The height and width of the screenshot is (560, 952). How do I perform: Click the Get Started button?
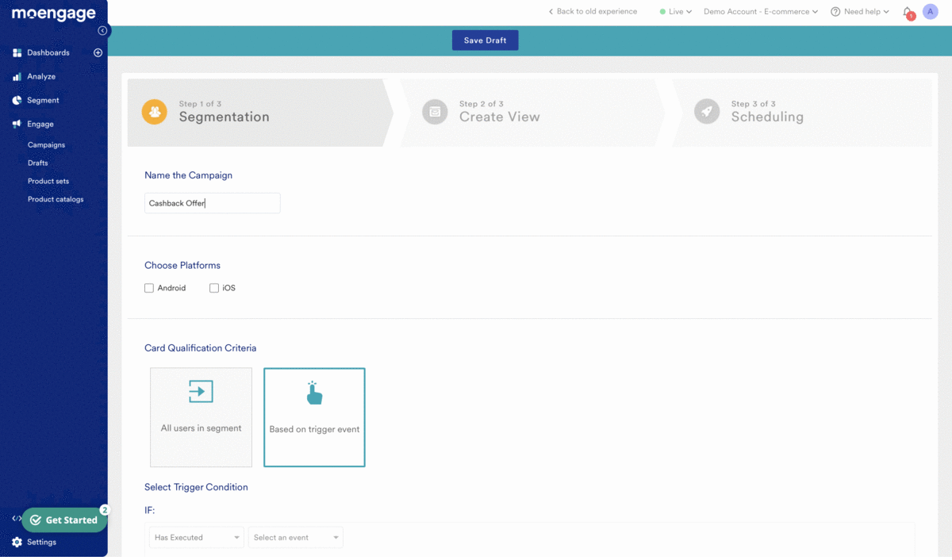(64, 520)
